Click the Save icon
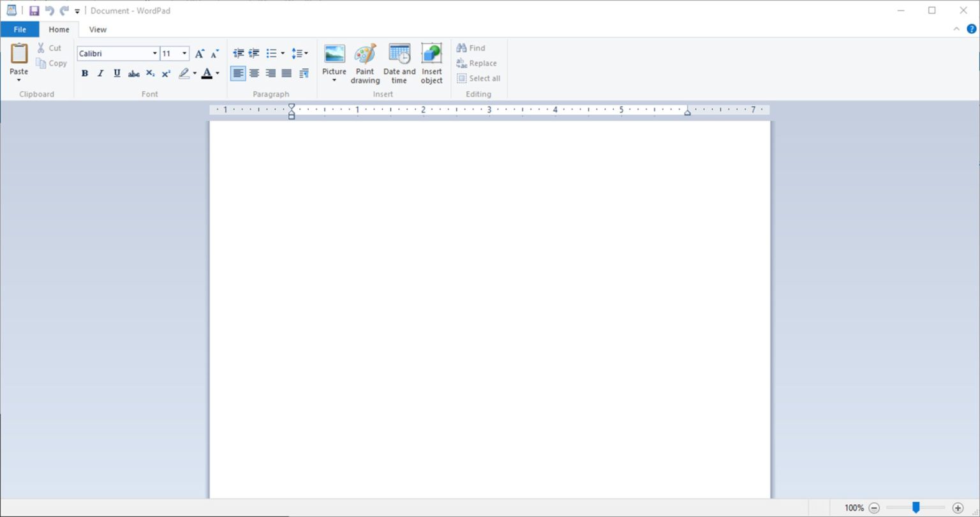The width and height of the screenshot is (980, 517). tap(34, 10)
